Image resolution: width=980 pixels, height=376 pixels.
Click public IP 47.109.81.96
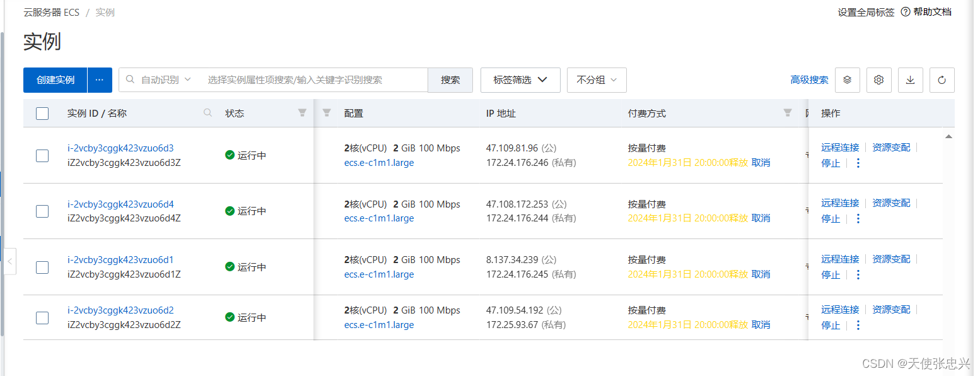click(x=512, y=148)
